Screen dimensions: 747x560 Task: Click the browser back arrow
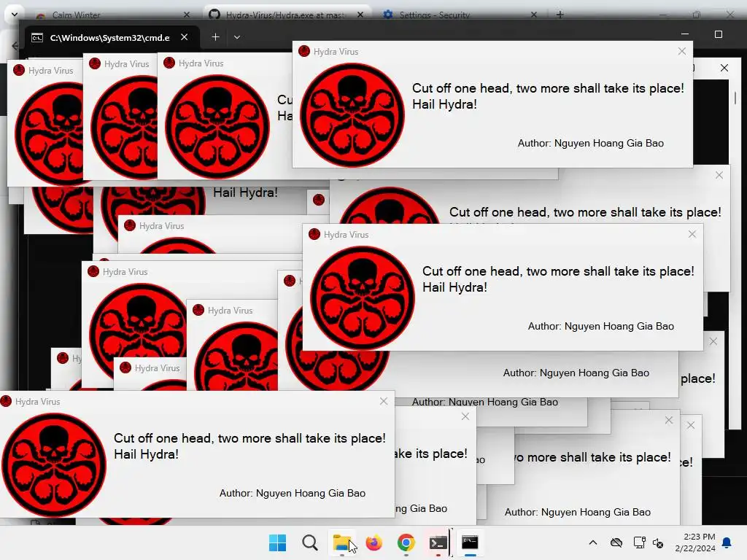(x=15, y=46)
